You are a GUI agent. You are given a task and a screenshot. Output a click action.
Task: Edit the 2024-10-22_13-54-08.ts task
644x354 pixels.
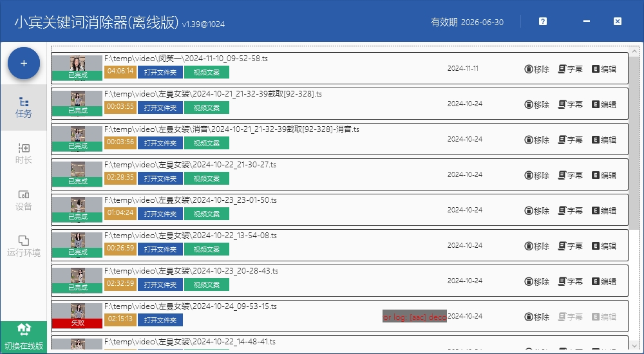[x=604, y=246]
